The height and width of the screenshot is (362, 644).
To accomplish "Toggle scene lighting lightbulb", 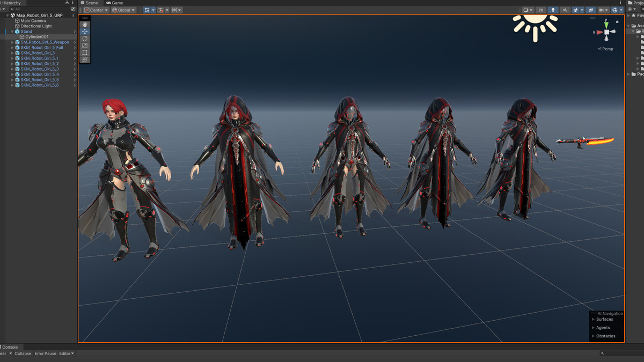I will click(x=553, y=10).
